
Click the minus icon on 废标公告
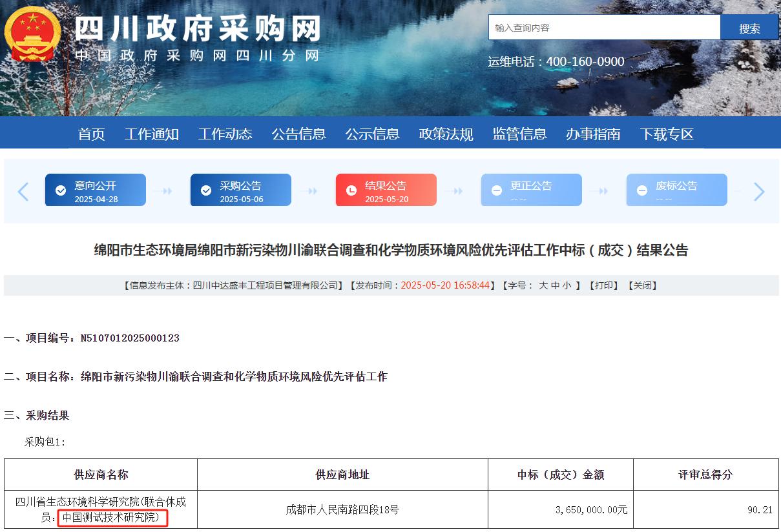(642, 190)
